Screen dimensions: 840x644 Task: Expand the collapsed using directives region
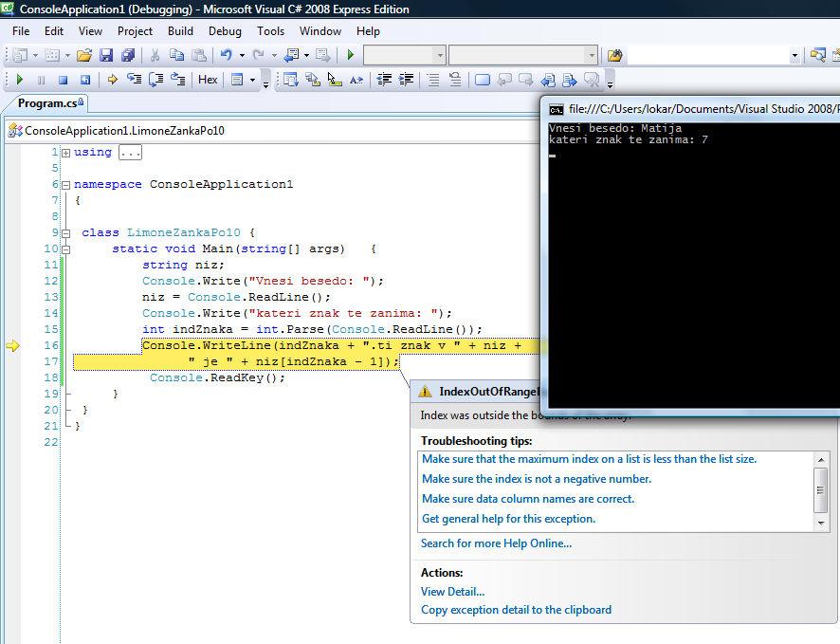pyautogui.click(x=66, y=153)
